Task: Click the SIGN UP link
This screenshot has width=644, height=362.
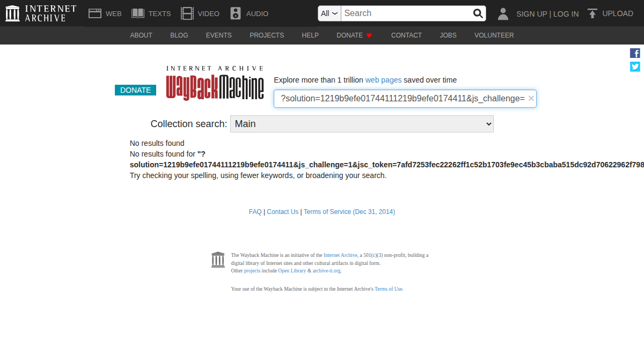Action: pyautogui.click(x=532, y=14)
